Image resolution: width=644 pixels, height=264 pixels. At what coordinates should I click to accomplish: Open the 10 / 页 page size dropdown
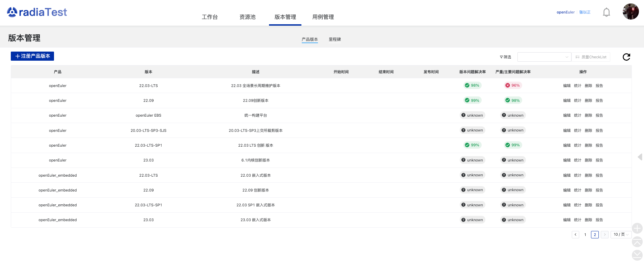click(x=621, y=235)
